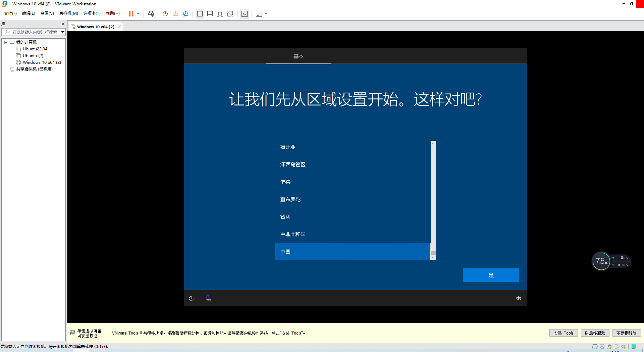Click the message log note icon
The height and width of the screenshot is (352, 644).
(634, 346)
